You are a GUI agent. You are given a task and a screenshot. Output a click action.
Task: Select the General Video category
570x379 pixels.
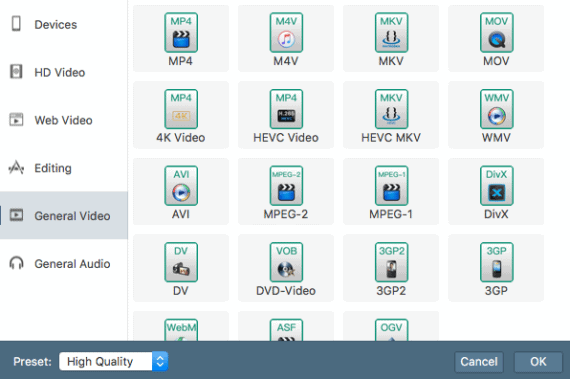[64, 215]
